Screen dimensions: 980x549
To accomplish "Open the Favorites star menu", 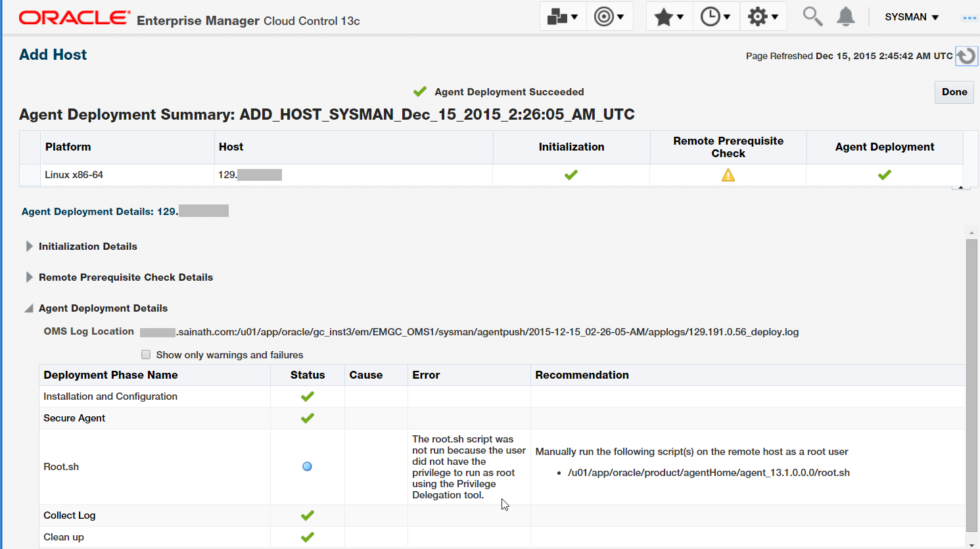I will tap(670, 16).
